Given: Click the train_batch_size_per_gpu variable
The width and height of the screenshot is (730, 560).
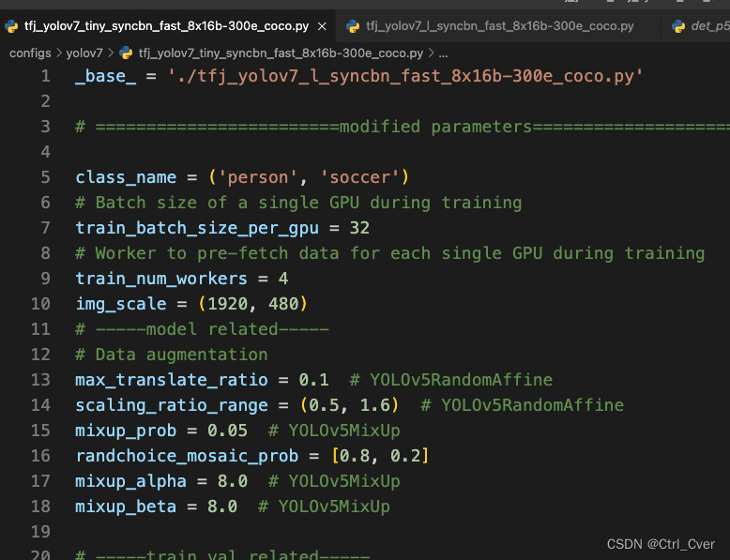Looking at the screenshot, I should (197, 228).
